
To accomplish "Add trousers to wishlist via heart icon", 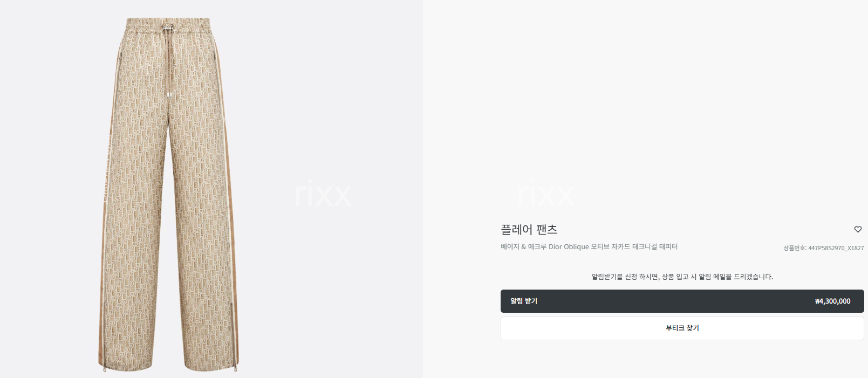I will (x=858, y=229).
